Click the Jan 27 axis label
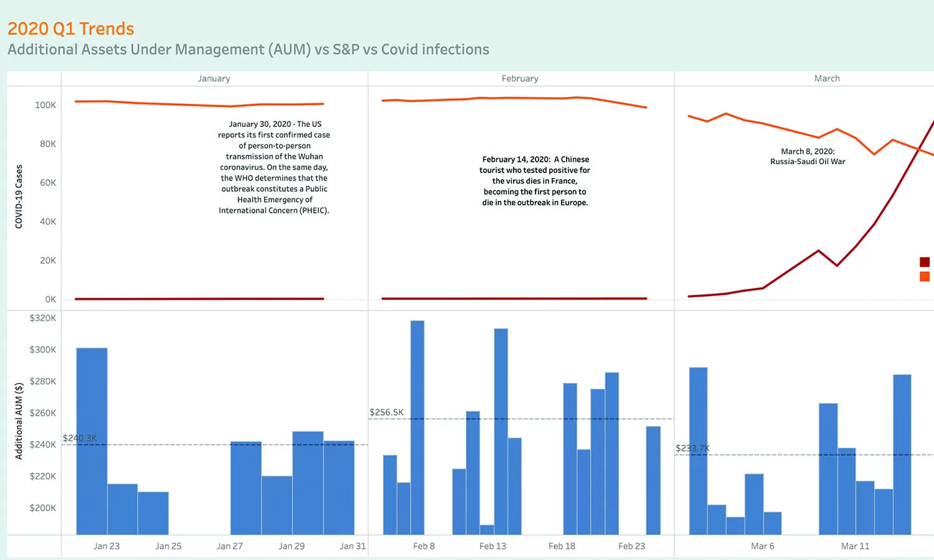 click(x=230, y=546)
